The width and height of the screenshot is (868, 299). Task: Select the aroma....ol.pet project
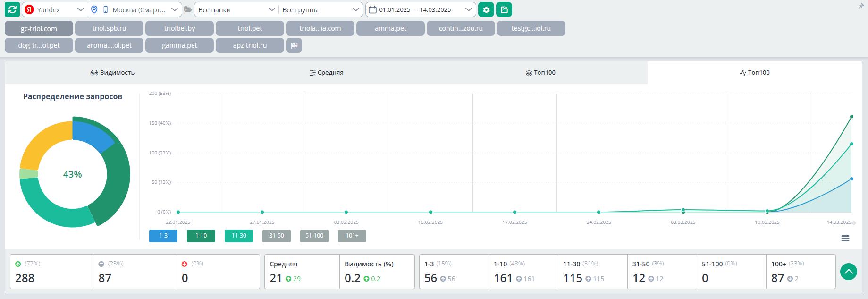pyautogui.click(x=109, y=45)
